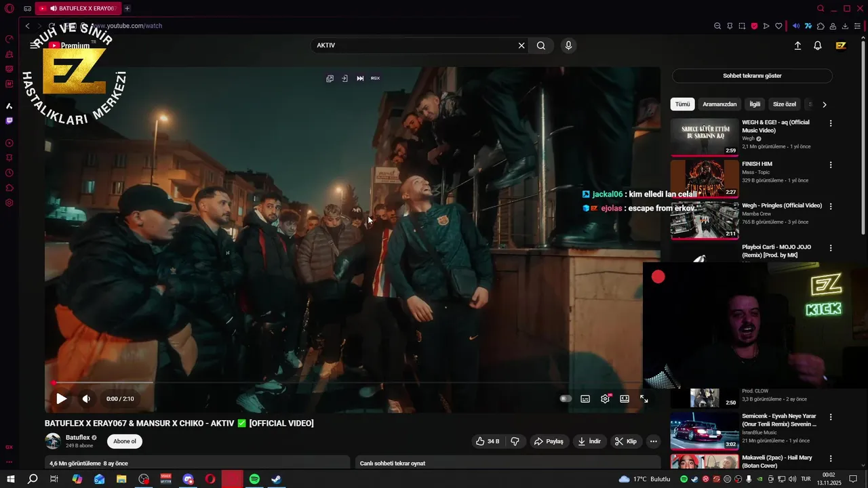This screenshot has height=488, width=868.
Task: Open Opera easy setup sliders icon
Action: click(857, 26)
